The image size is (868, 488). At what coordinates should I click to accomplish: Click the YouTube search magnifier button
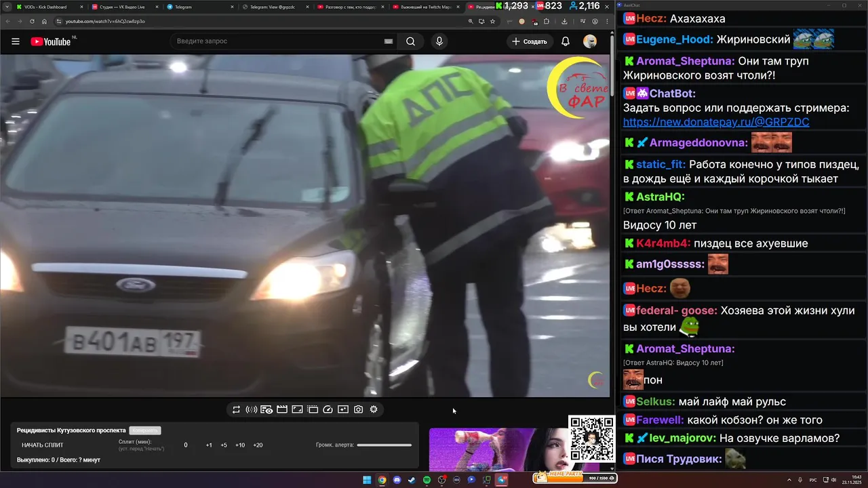coord(410,41)
